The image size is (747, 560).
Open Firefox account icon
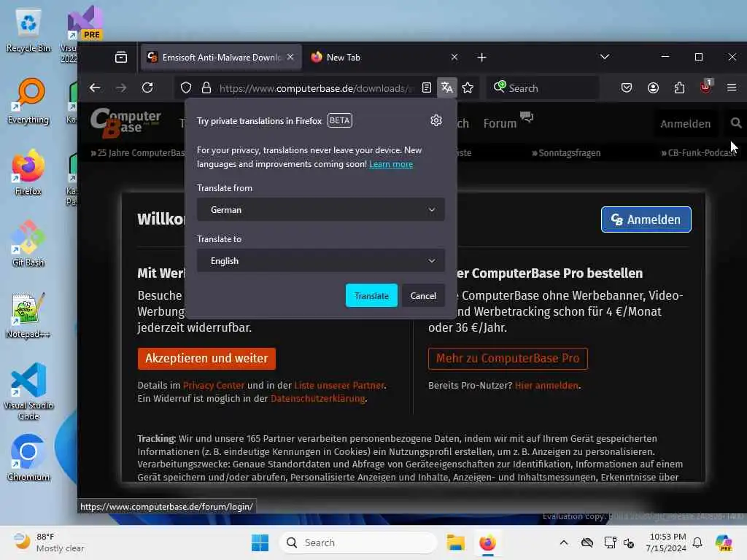click(x=653, y=87)
